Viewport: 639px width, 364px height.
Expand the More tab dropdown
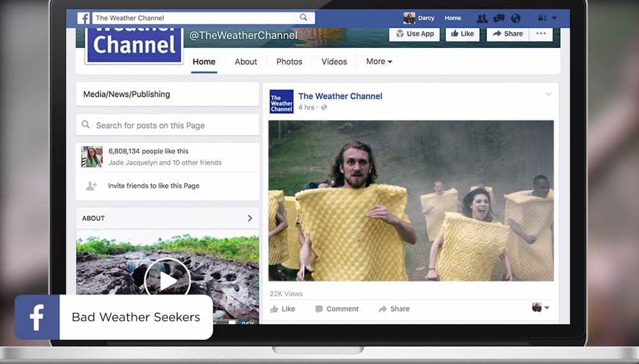tap(379, 61)
